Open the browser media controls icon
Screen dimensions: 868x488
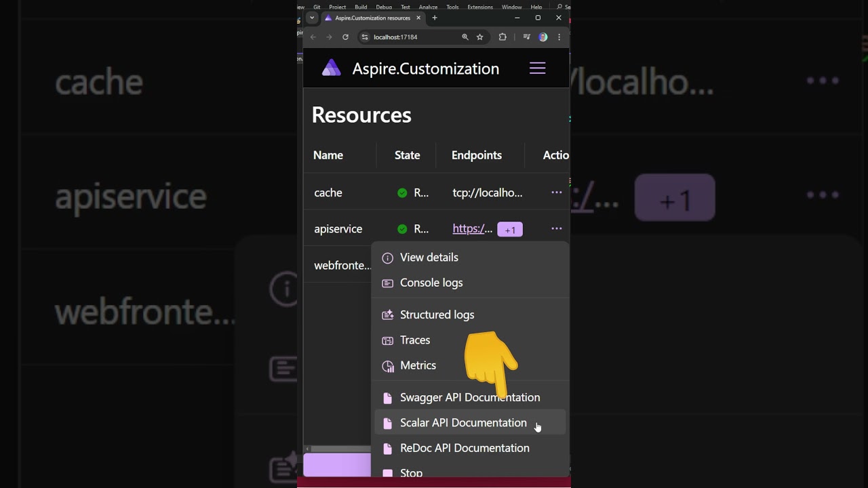(527, 37)
